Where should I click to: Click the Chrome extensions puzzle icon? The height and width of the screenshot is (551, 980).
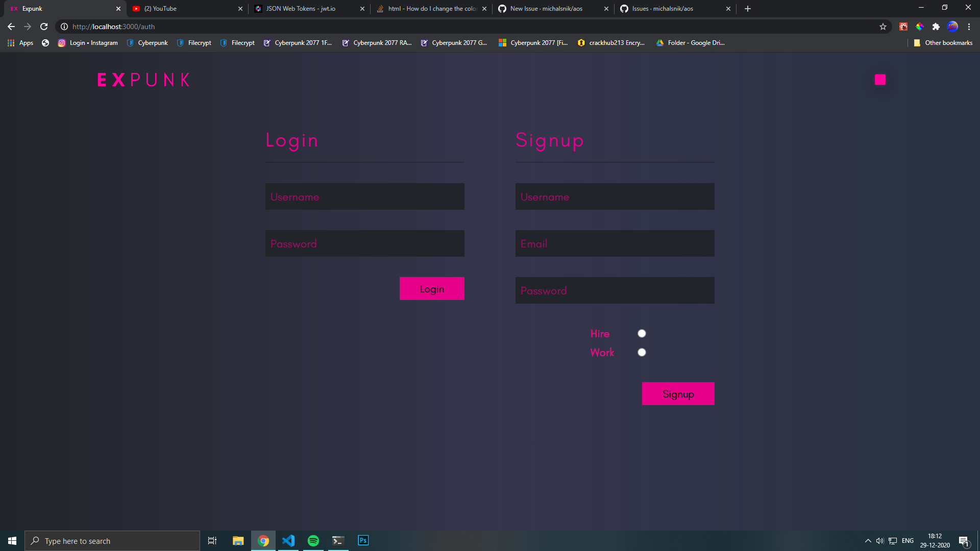[937, 27]
